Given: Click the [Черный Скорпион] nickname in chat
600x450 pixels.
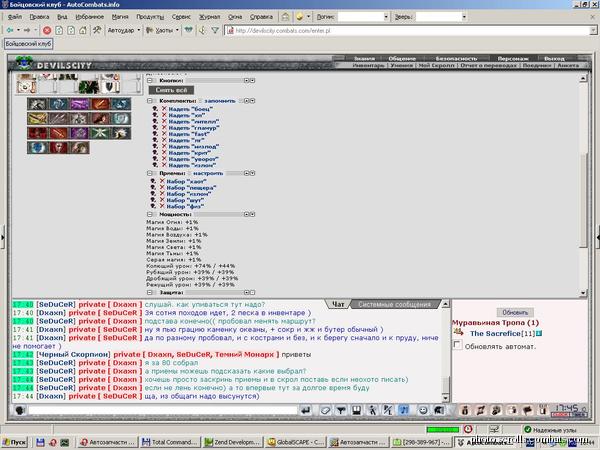Looking at the screenshot, I should [x=73, y=355].
